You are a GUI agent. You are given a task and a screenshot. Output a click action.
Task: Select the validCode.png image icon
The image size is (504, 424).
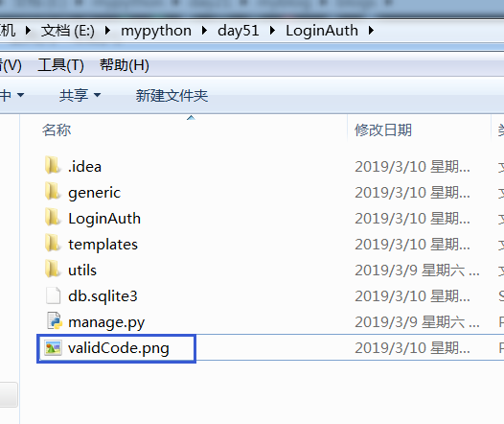(x=53, y=348)
